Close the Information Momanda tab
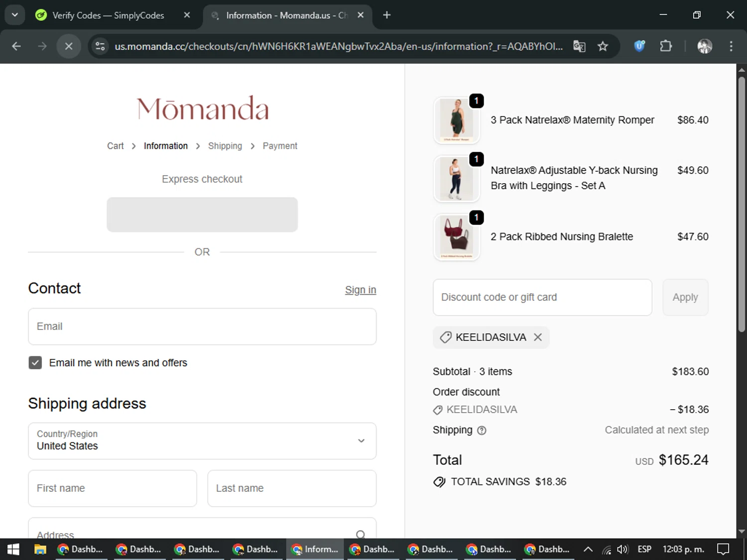Viewport: 747px width, 560px height. (361, 15)
